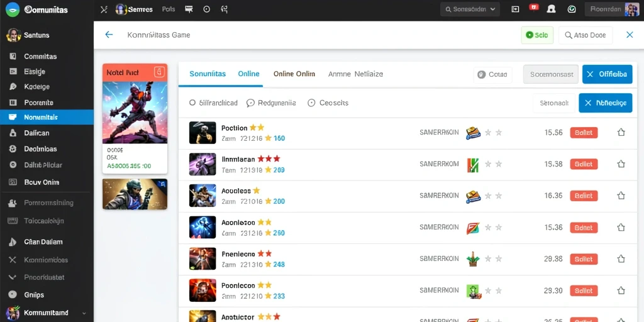Select the Siifranchiicad radio option
644x322 pixels.
213,103
